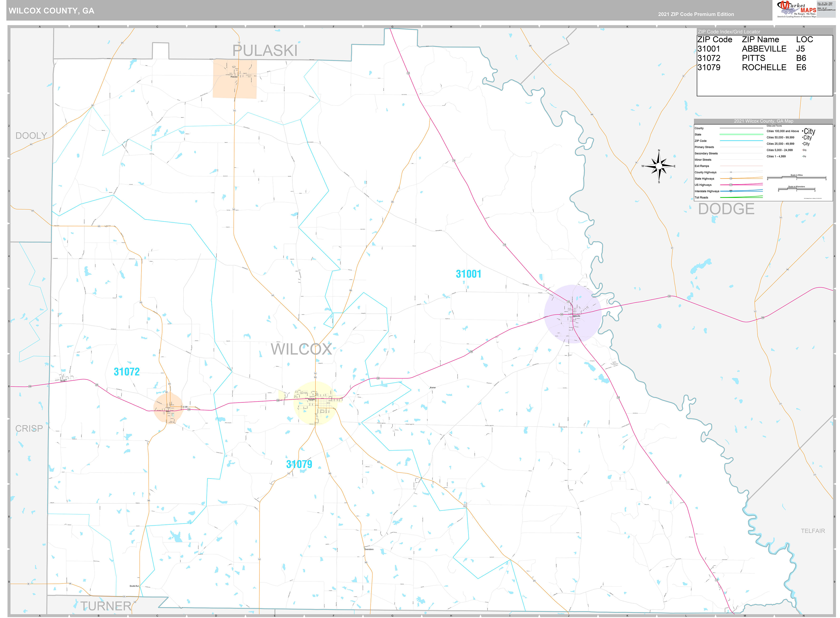Click the 31001 ZIP label on map
The image size is (840, 618).
click(468, 274)
